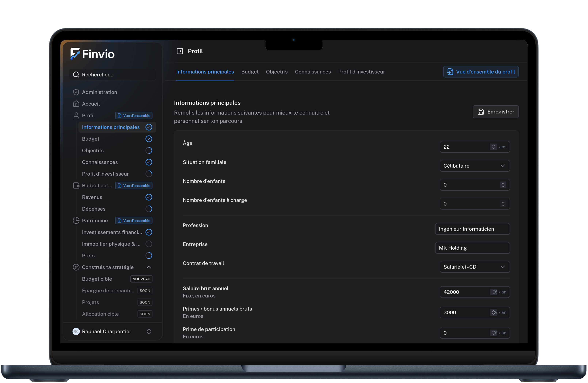Click the compass icon for Construis ta stratégie

click(76, 267)
